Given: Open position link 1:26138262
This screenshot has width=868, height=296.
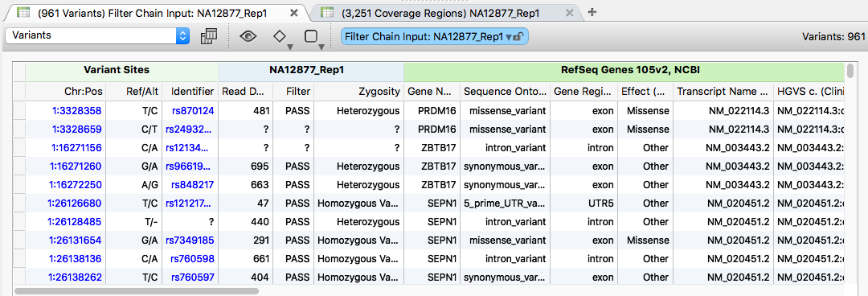Looking at the screenshot, I should tap(76, 277).
